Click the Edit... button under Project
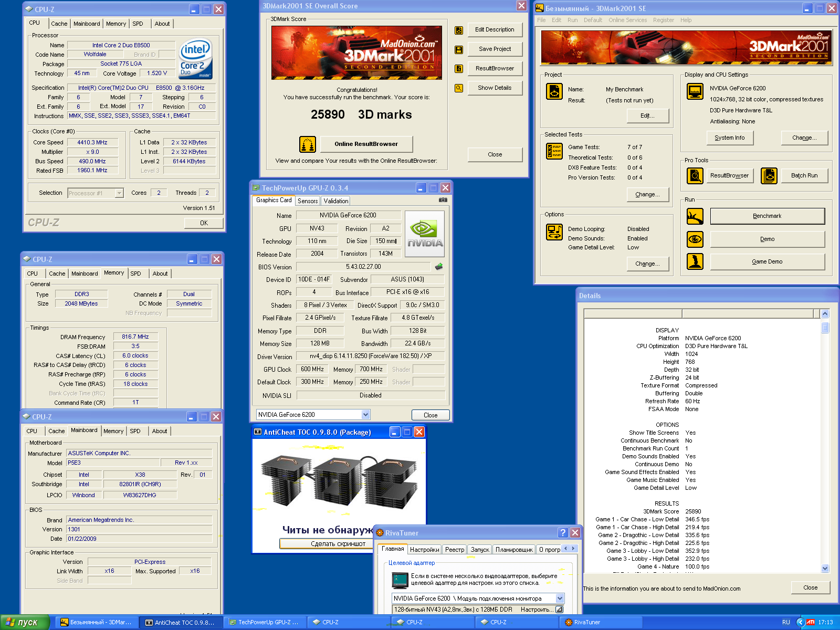 point(647,115)
